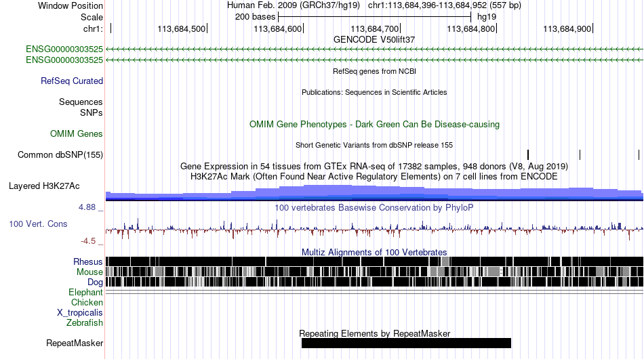
Task: Click Multiz Alignments of 100 Vertebrates title
Action: coord(374,253)
